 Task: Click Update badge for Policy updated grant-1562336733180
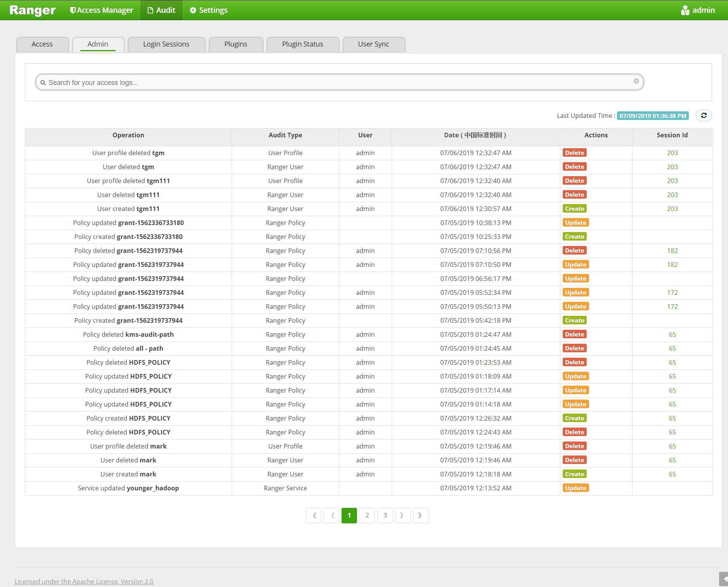[575, 223]
